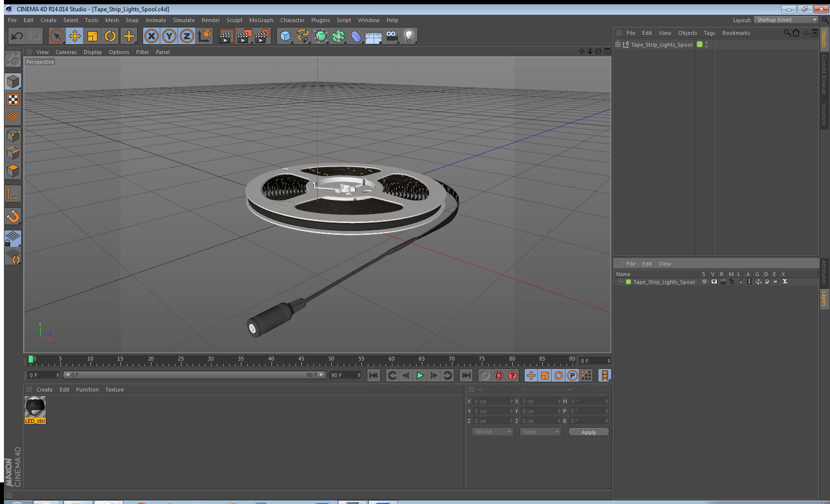Activate the Scale tool in top toolbar
The width and height of the screenshot is (830, 504).
click(92, 36)
